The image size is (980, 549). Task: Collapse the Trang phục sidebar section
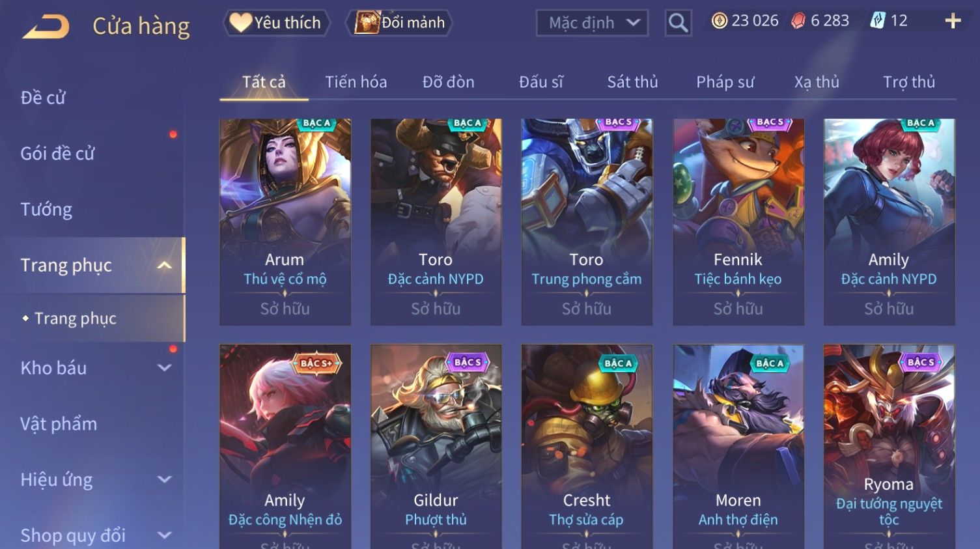[x=165, y=265]
